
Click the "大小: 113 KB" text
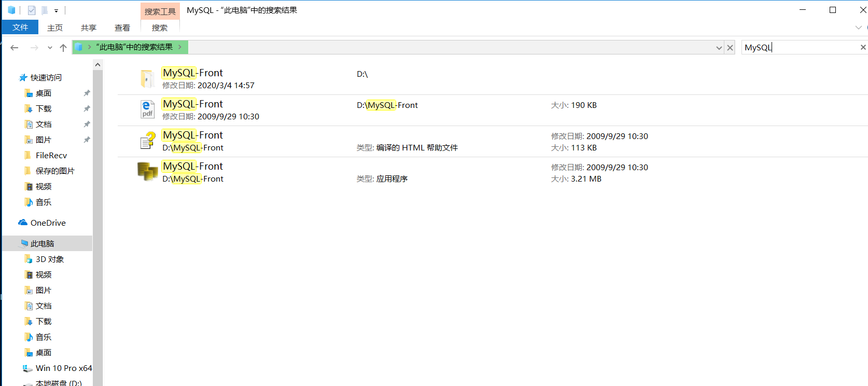(574, 147)
